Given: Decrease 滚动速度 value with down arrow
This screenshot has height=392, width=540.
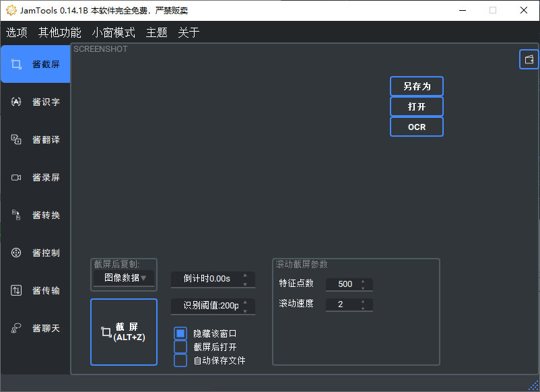Looking at the screenshot, I should [363, 308].
